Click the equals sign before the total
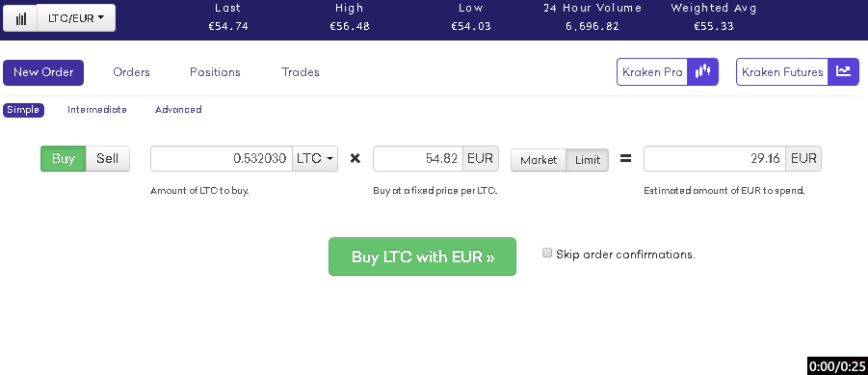Image resolution: width=868 pixels, height=375 pixels. pyautogui.click(x=625, y=159)
